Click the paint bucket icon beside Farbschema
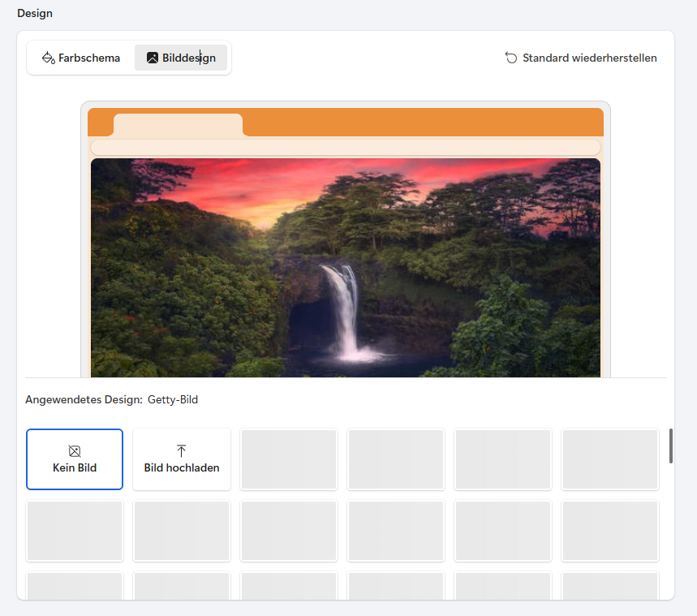Viewport: 697px width, 616px height. pyautogui.click(x=48, y=58)
